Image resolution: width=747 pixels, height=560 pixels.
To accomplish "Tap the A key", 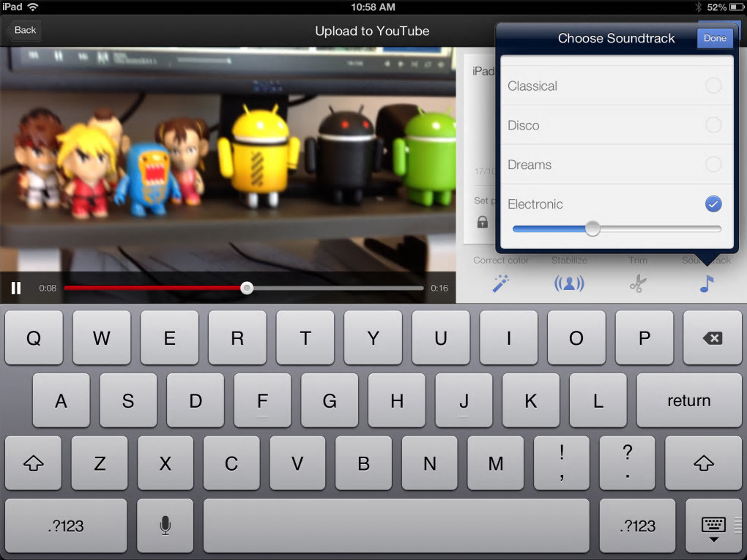I will pos(61,400).
